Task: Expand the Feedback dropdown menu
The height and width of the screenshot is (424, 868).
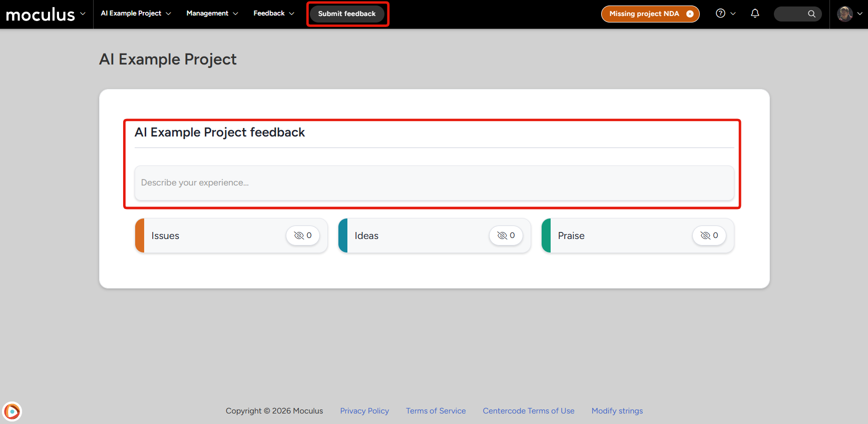Action: coord(273,13)
